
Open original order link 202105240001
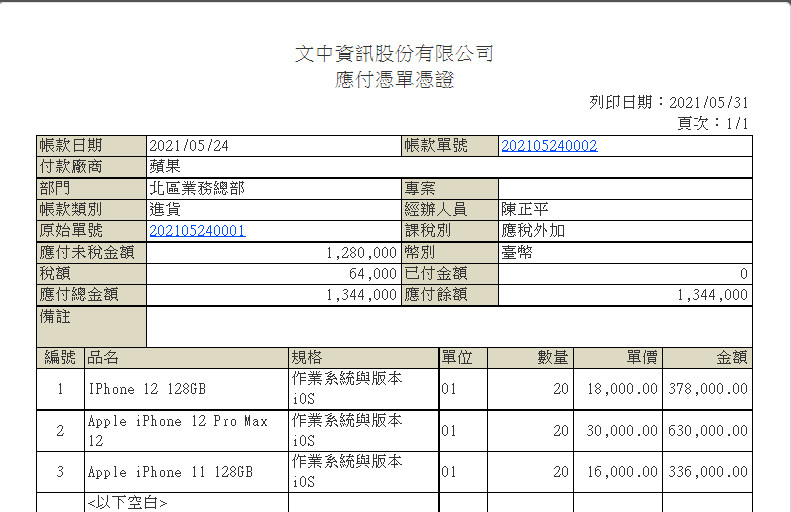[x=197, y=231]
